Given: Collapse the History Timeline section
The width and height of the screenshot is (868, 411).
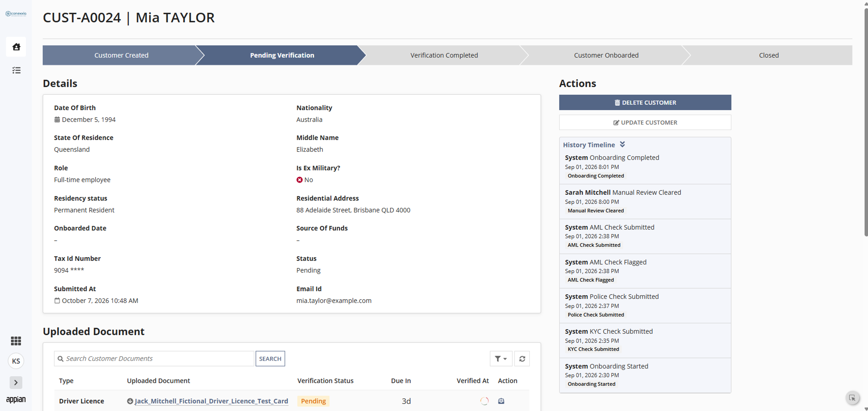Looking at the screenshot, I should coord(622,144).
